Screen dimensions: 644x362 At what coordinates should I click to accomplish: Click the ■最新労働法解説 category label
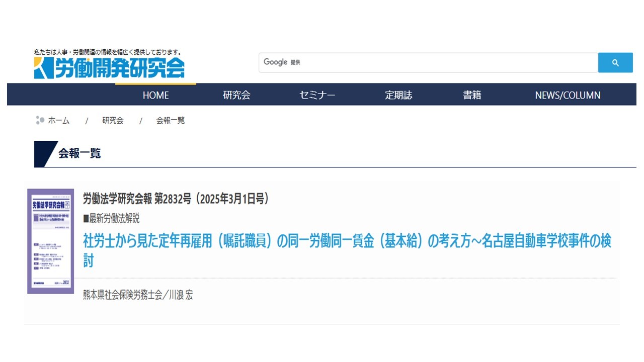[x=111, y=219]
